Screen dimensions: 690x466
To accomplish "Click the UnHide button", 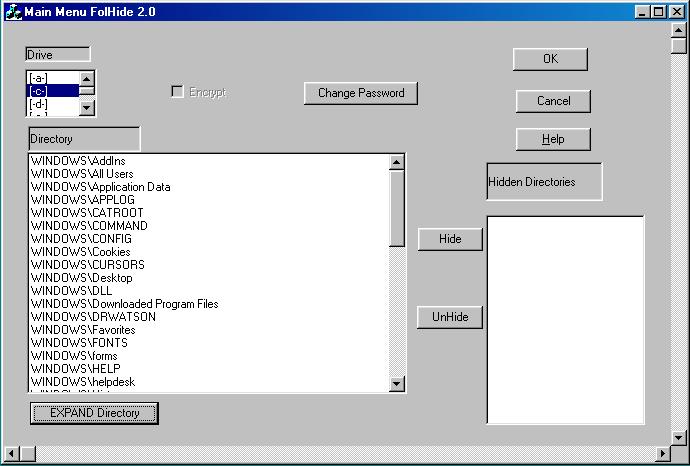I will coord(450,317).
